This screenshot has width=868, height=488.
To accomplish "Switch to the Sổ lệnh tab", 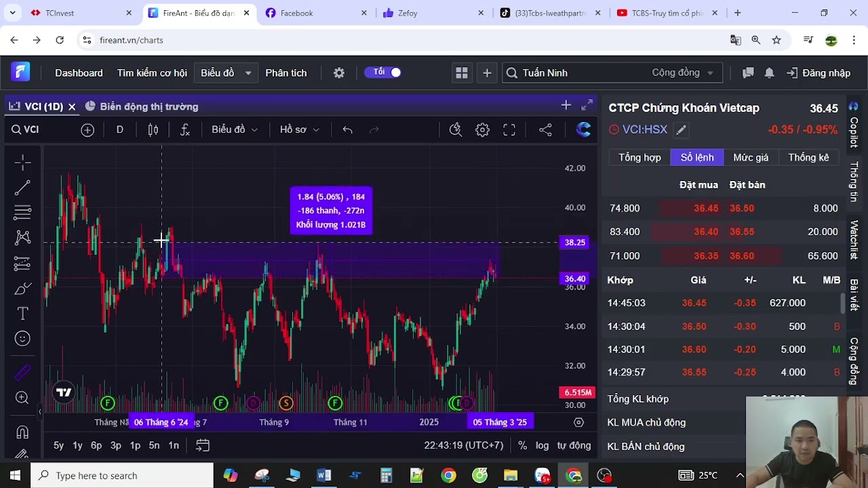I will 697,157.
